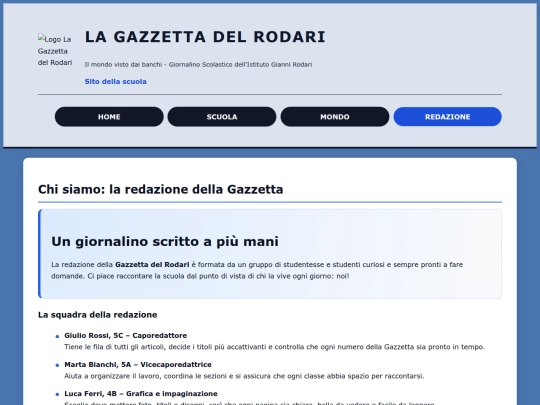Select 'Marta Bianchi, 5A – Vicecaporedattrice' entry
Viewport: 540px width, 405px height.
(138, 364)
